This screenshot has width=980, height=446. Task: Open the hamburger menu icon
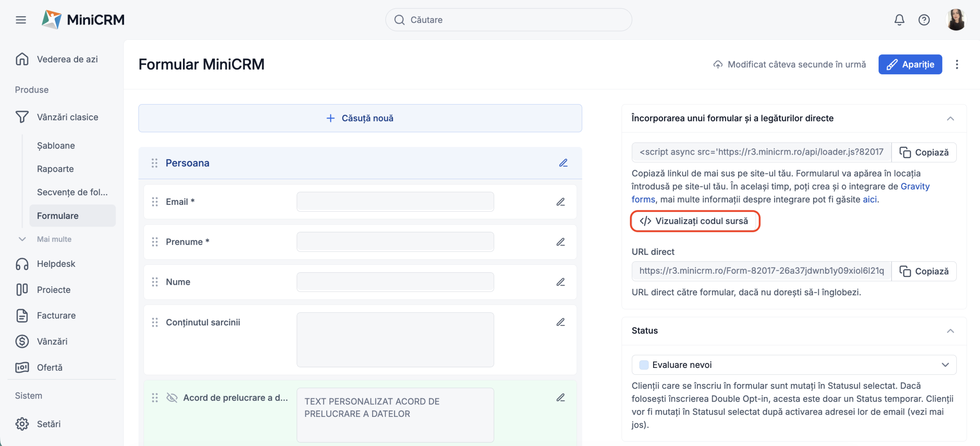pyautogui.click(x=21, y=20)
